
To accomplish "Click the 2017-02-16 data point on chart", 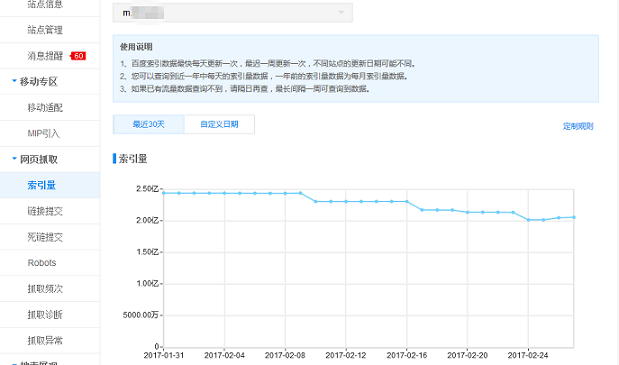I will pyautogui.click(x=407, y=202).
